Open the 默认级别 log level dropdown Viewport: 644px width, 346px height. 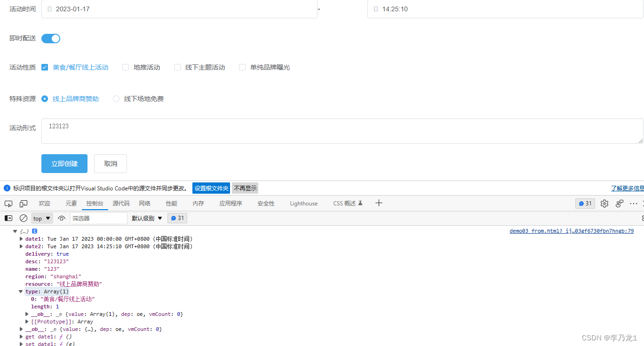[x=146, y=218]
